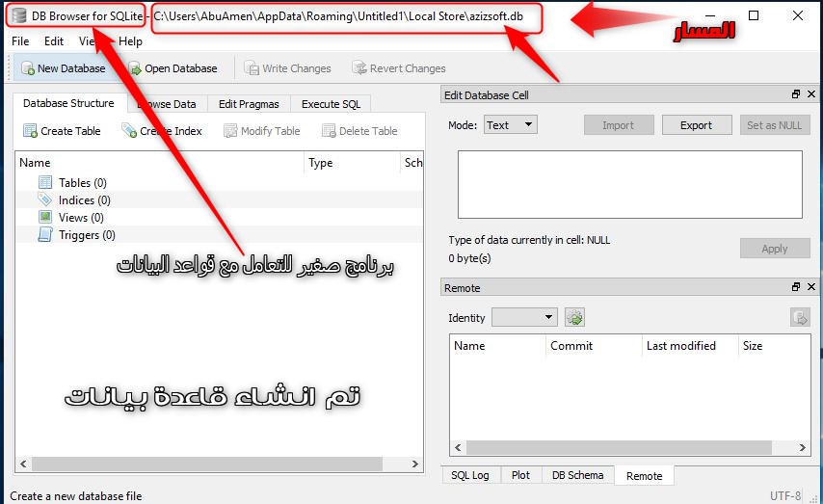Select the Indices (0) tree item
The height and width of the screenshot is (504, 823).
click(84, 200)
